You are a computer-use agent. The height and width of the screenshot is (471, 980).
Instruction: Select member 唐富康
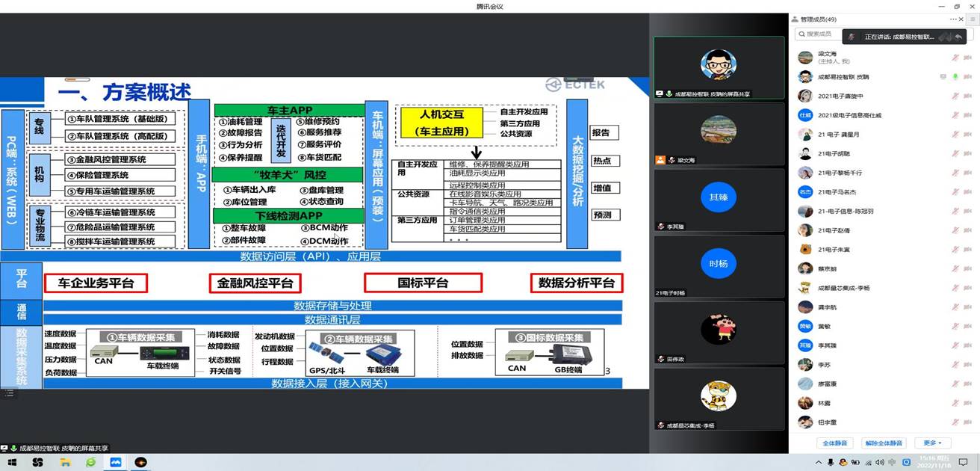click(884, 384)
